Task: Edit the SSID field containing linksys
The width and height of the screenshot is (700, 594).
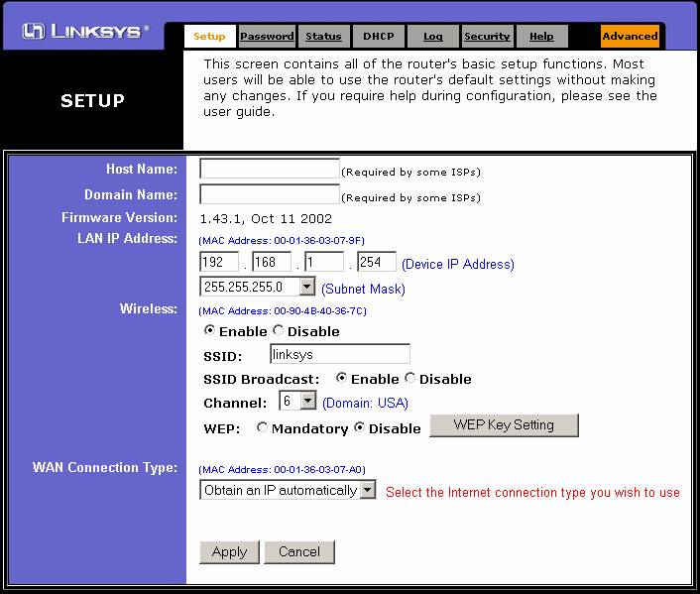Action: click(340, 354)
